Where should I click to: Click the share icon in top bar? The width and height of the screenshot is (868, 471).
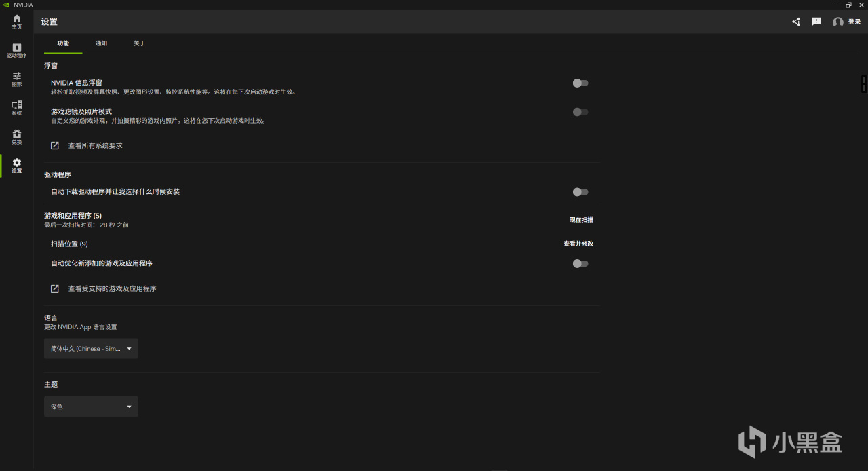click(x=796, y=22)
